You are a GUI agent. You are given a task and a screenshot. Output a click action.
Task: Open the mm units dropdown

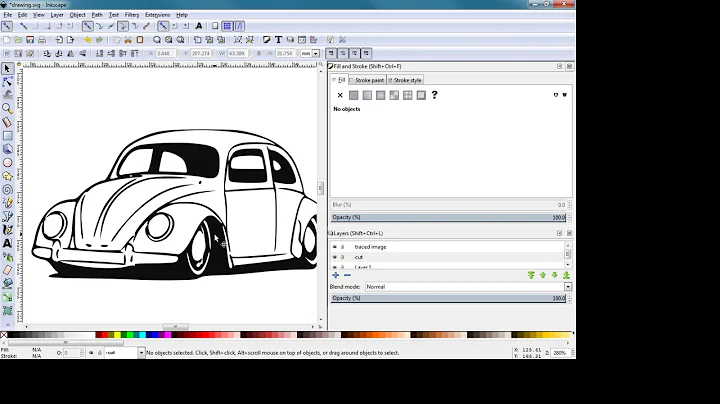(310, 53)
